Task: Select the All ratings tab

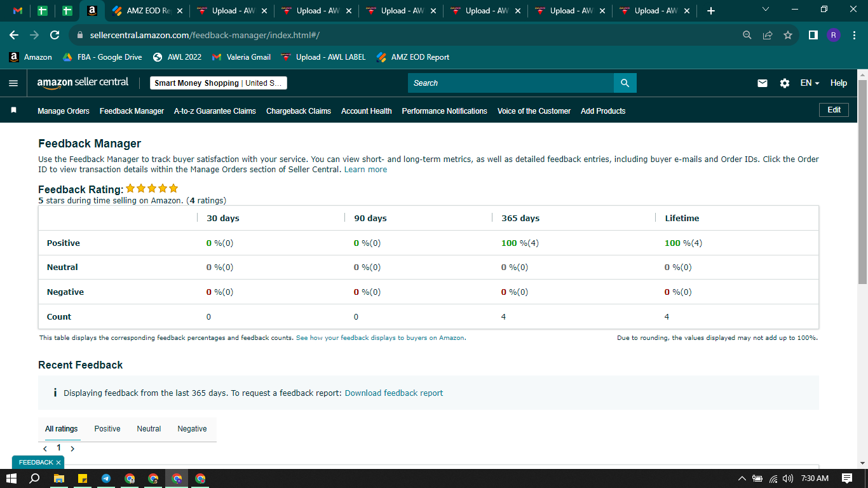Action: (62, 429)
